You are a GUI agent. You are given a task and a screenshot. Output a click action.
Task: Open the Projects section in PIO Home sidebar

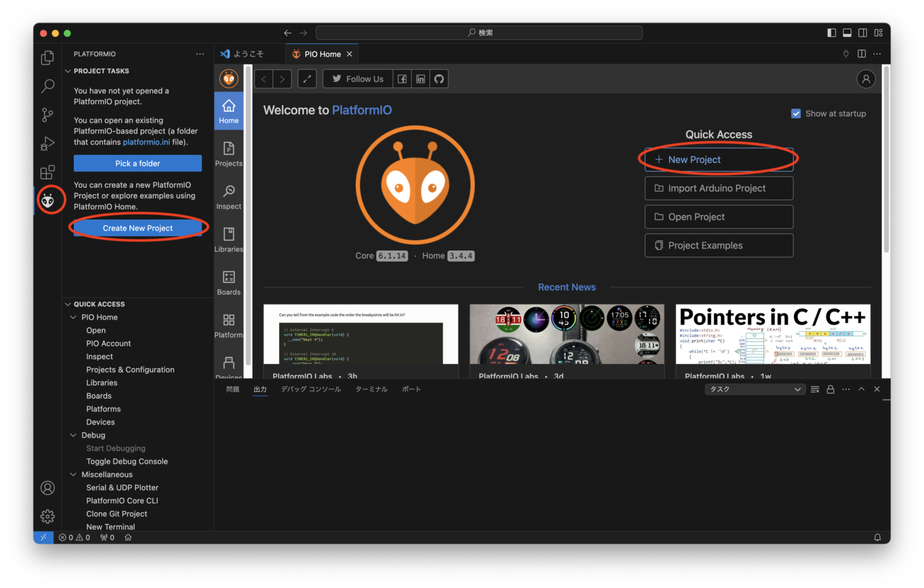229,152
